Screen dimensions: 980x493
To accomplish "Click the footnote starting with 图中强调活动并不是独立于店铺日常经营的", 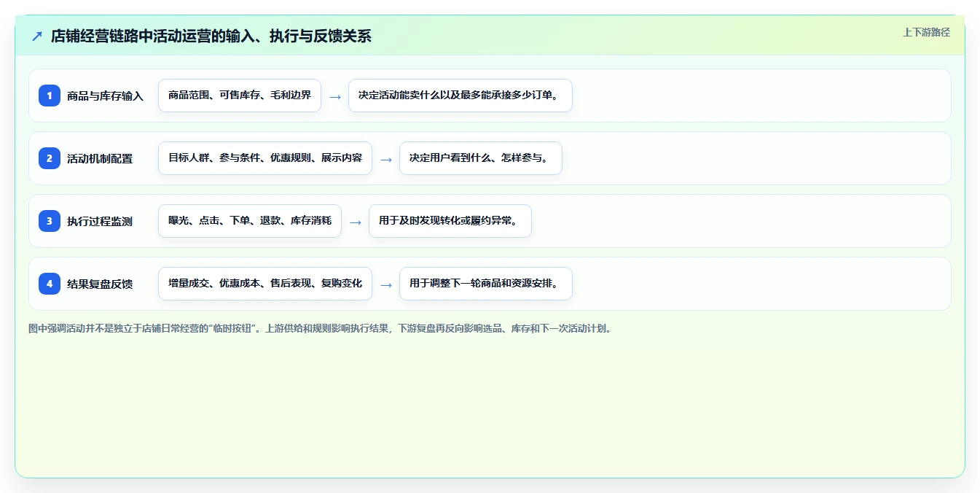I will [321, 328].
